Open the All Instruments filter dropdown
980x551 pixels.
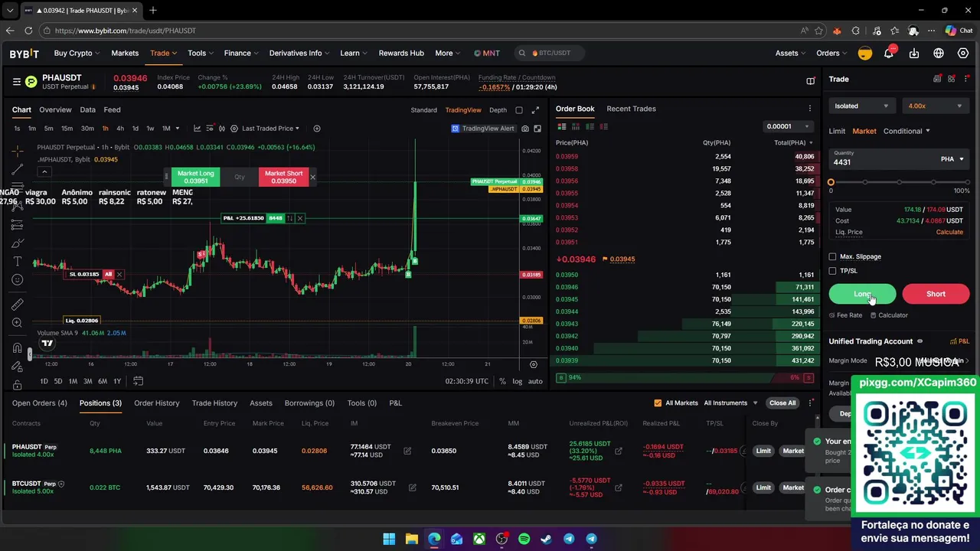730,403
